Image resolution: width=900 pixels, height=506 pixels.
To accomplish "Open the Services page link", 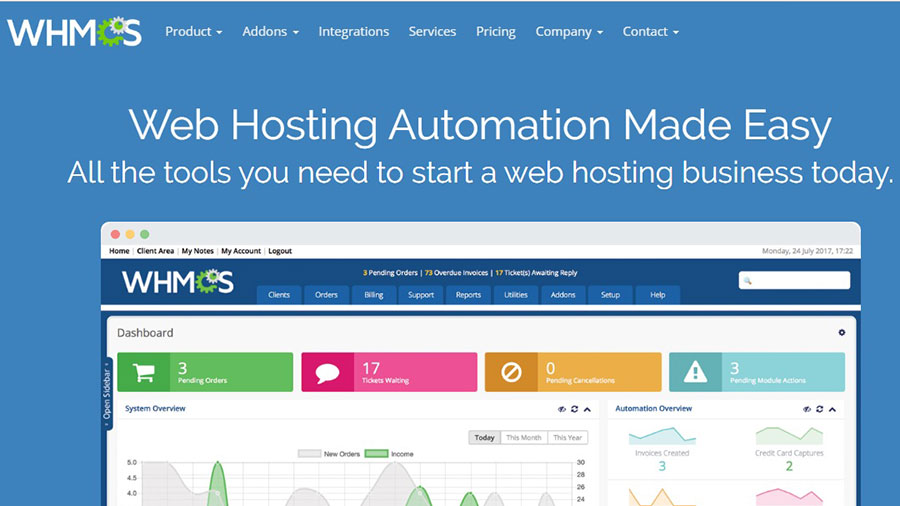I will [x=432, y=32].
